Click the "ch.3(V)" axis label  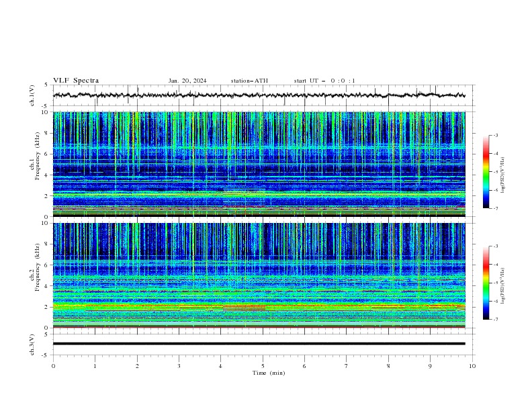pyautogui.click(x=32, y=345)
